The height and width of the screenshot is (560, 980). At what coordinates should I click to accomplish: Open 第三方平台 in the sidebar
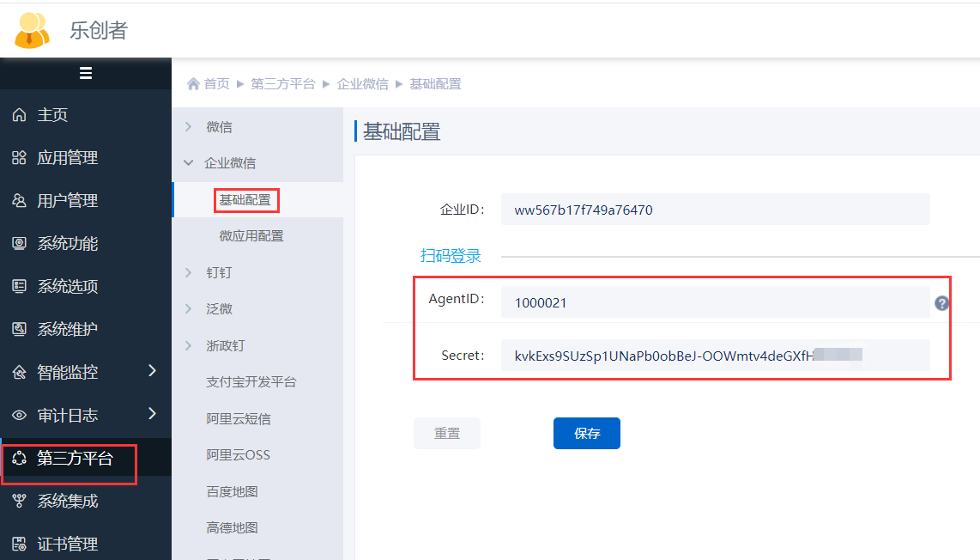point(74,459)
